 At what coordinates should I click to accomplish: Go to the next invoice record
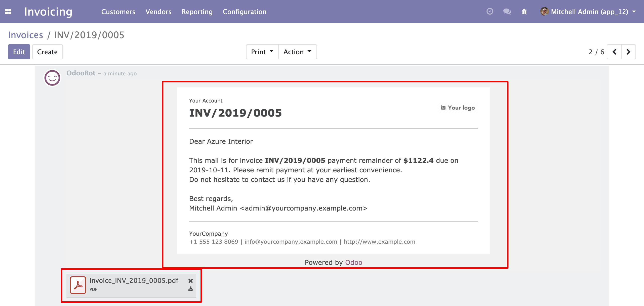(x=628, y=52)
